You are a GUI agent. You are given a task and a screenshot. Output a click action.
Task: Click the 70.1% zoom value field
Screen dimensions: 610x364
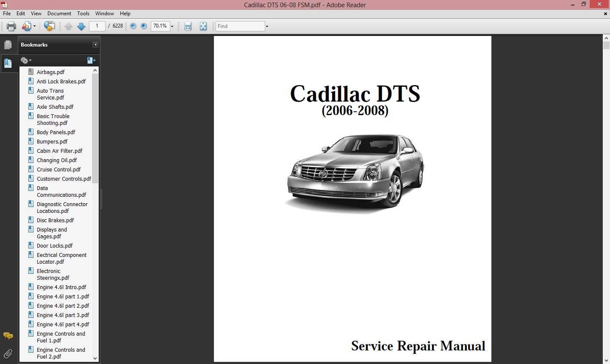coord(160,26)
